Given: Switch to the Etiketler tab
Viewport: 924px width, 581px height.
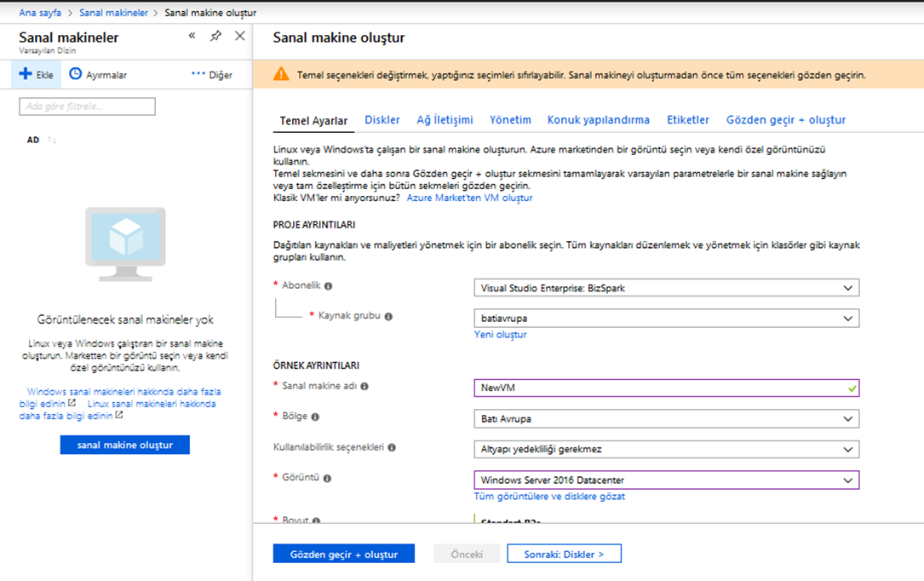Looking at the screenshot, I should click(688, 119).
